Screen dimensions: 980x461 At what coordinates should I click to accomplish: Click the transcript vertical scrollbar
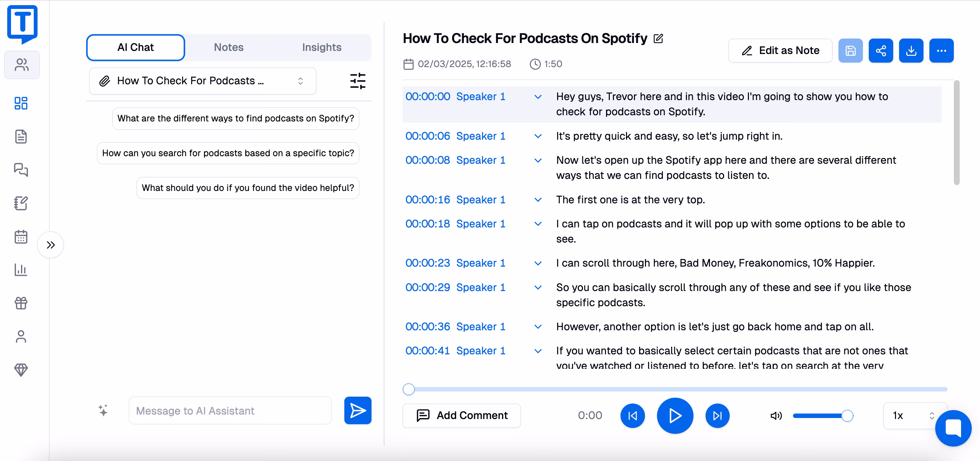pyautogui.click(x=957, y=133)
